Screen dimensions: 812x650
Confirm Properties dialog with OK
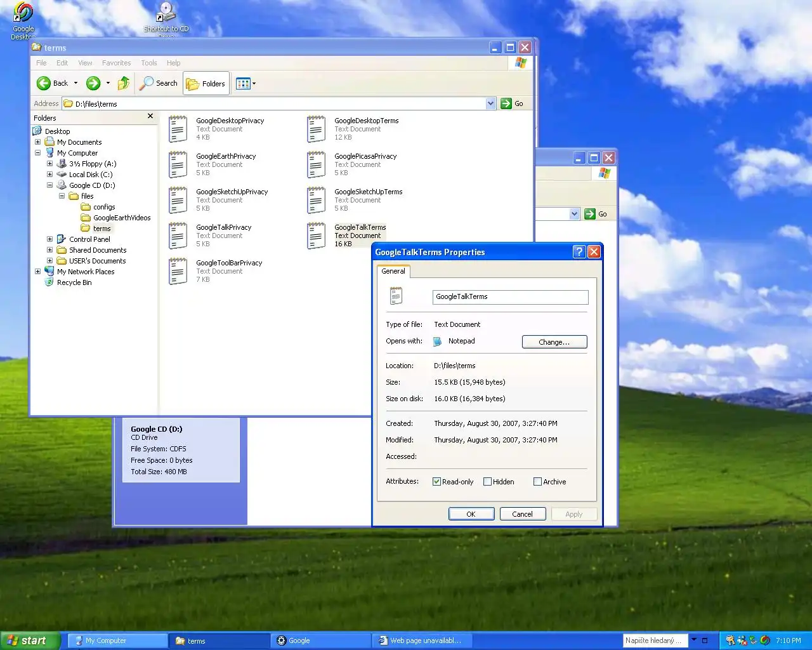(471, 514)
